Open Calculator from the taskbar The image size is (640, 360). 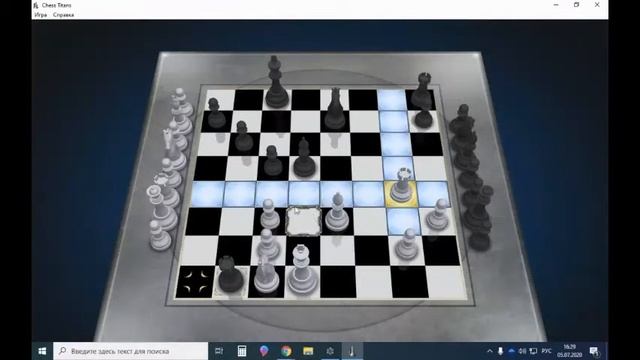coord(242,351)
